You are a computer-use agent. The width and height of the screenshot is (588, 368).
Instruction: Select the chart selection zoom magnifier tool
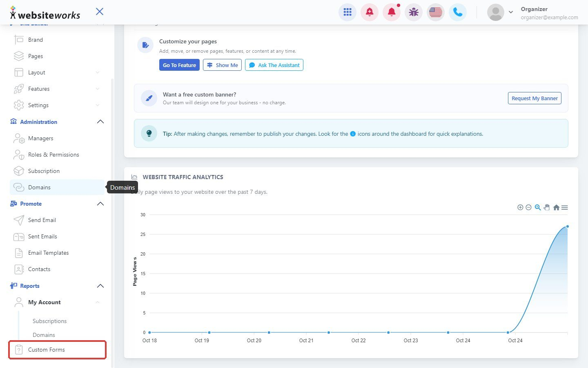538,207
